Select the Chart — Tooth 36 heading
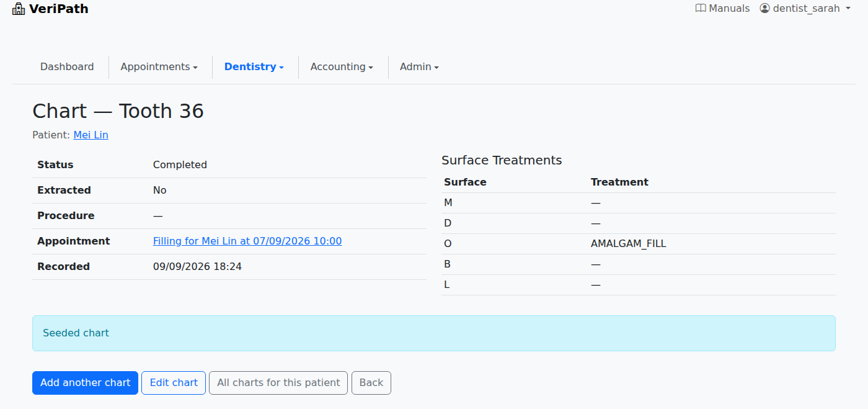Screen dimensions: 868x409 118,111
